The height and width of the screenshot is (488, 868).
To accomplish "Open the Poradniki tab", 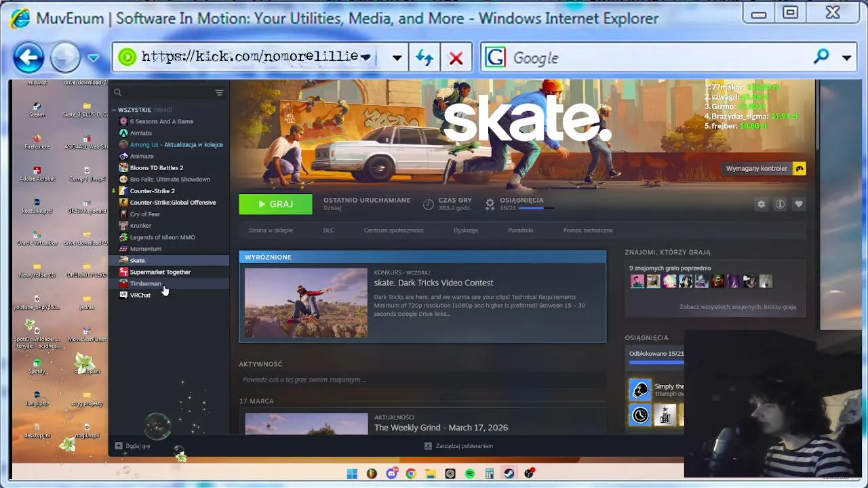I will (521, 230).
